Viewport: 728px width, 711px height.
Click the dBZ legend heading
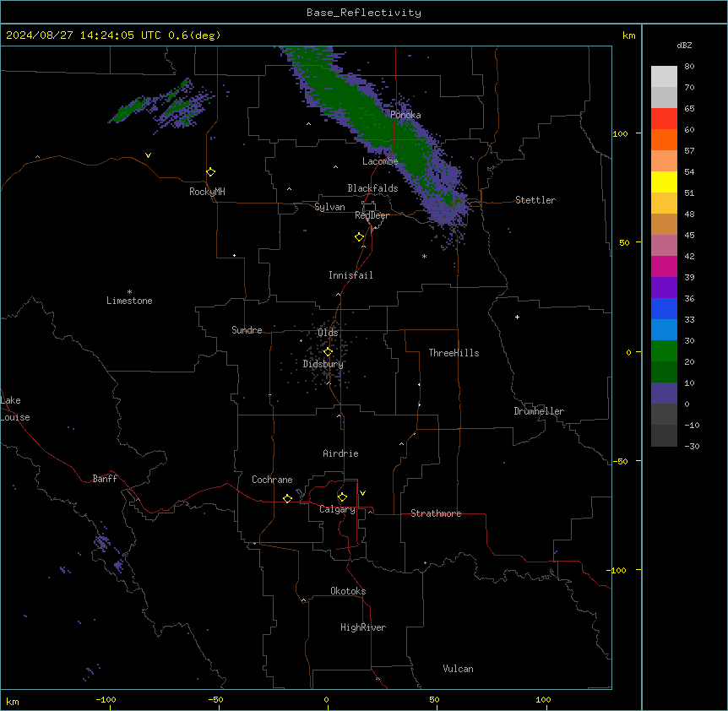684,45
